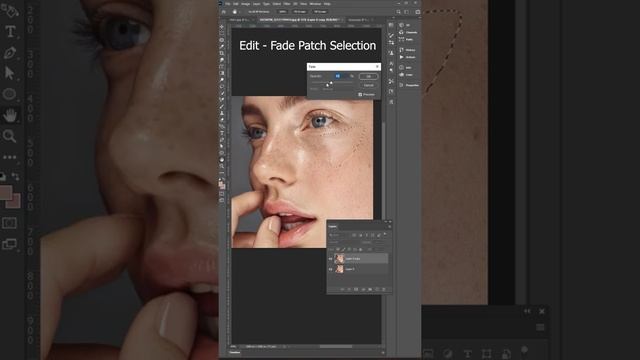Open the Filter menu
Viewport: 640px width, 360px height.
(x=287, y=4)
